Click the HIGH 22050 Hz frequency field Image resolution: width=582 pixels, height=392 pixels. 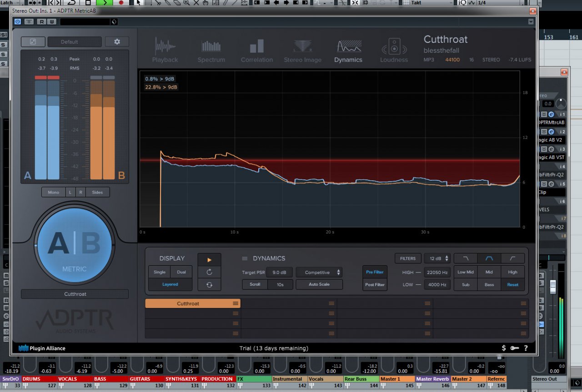437,273
